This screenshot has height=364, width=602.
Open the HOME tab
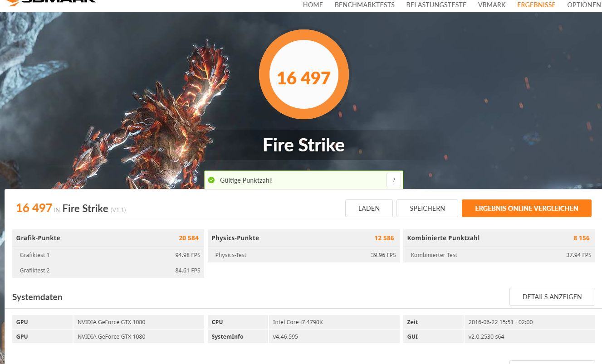[313, 5]
